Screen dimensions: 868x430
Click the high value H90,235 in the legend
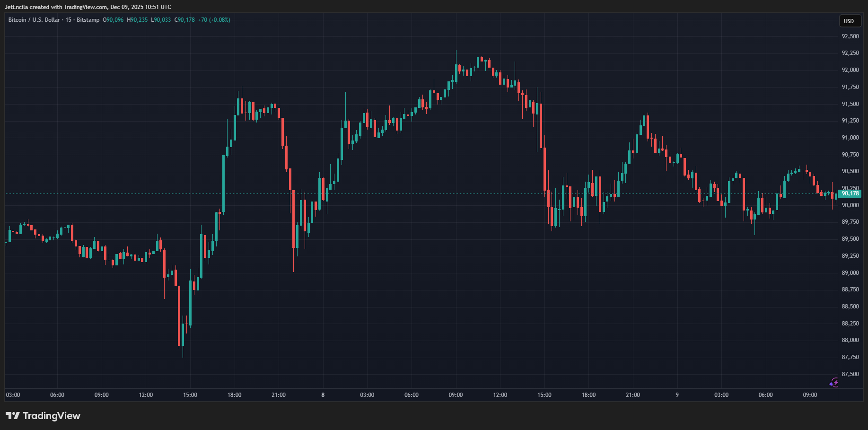pyautogui.click(x=139, y=20)
